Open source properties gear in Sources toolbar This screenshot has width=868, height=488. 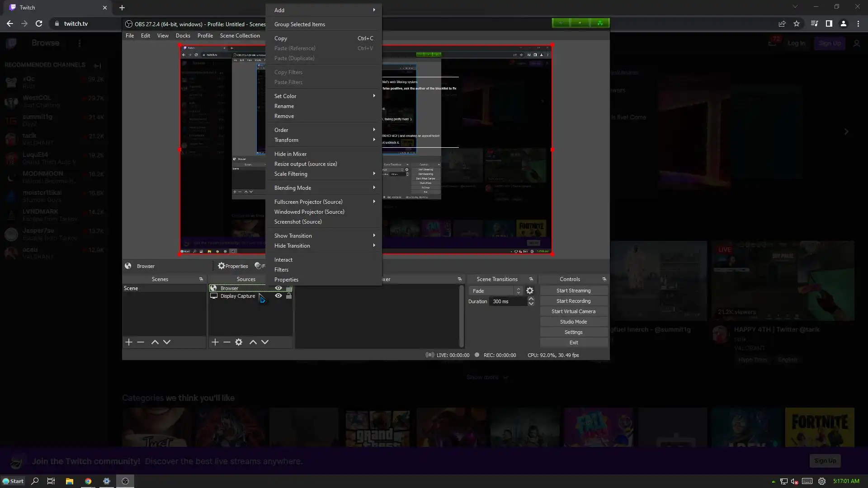[239, 343]
